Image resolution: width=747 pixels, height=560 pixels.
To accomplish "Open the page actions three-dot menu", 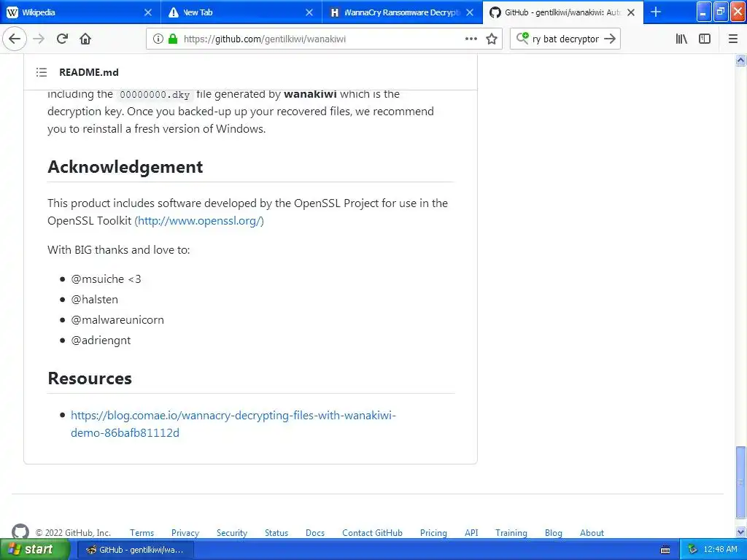I will coord(471,39).
